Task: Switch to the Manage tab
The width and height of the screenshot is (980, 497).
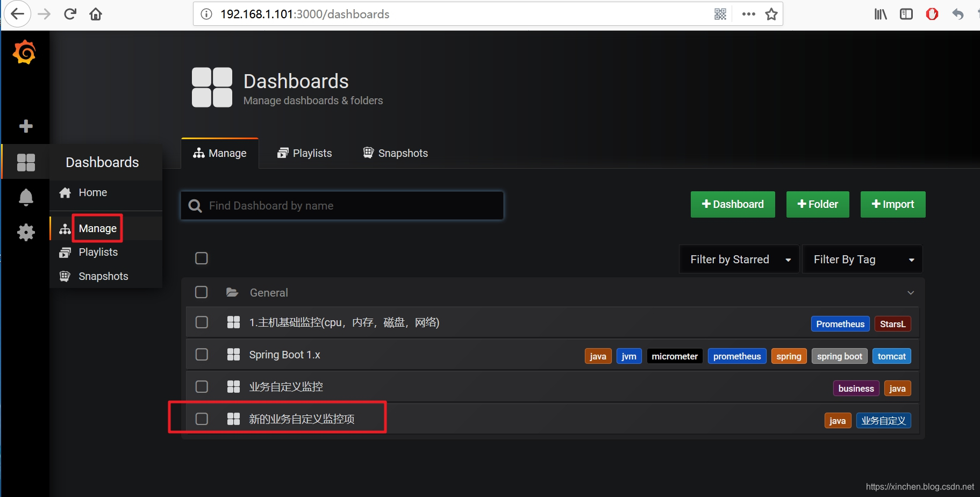Action: (220, 153)
